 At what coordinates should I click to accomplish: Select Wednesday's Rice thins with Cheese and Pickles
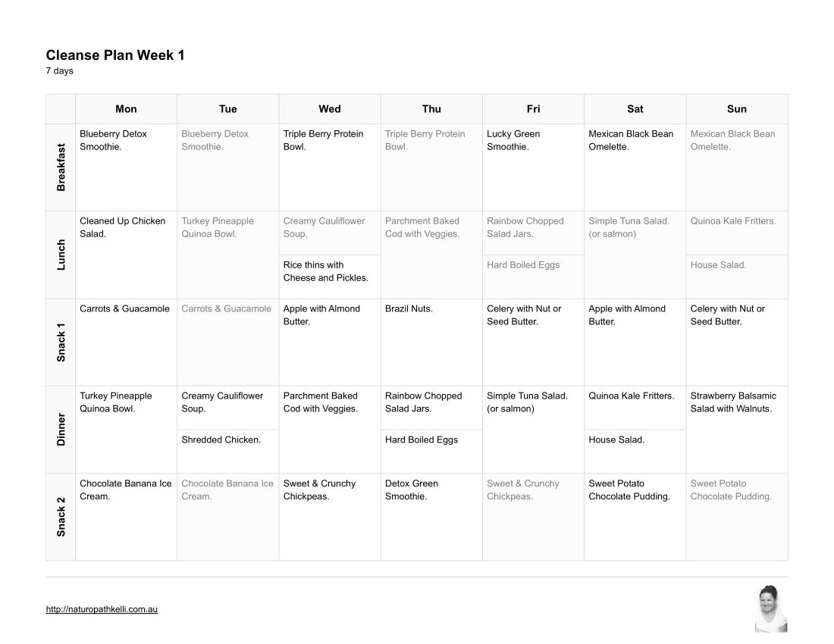(x=325, y=271)
